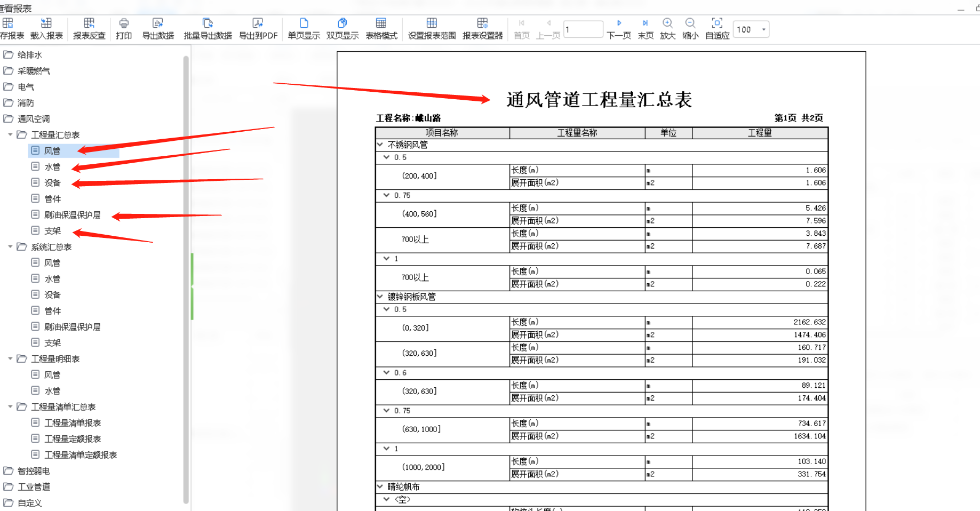This screenshot has height=511, width=980.
Task: Click the 2162.632 length value cell
Action: [760, 322]
